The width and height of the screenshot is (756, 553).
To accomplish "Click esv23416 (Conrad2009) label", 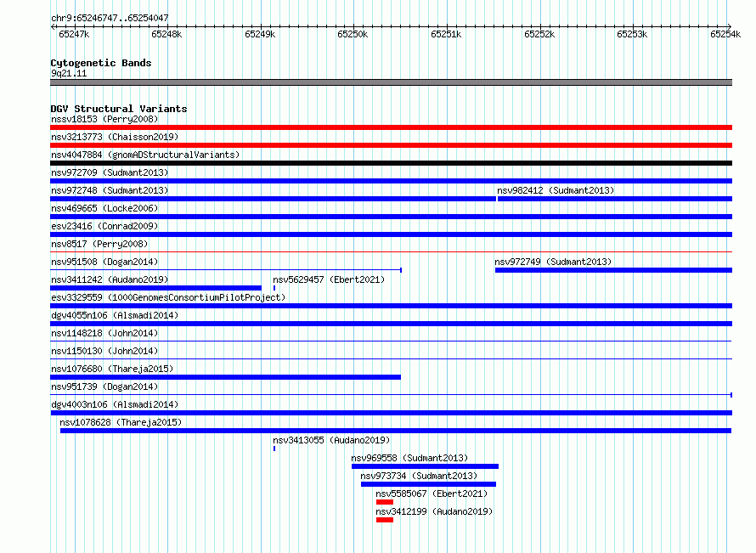I will [104, 226].
